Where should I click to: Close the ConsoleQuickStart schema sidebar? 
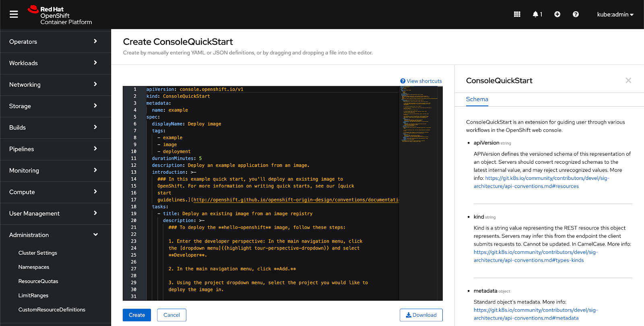click(628, 80)
